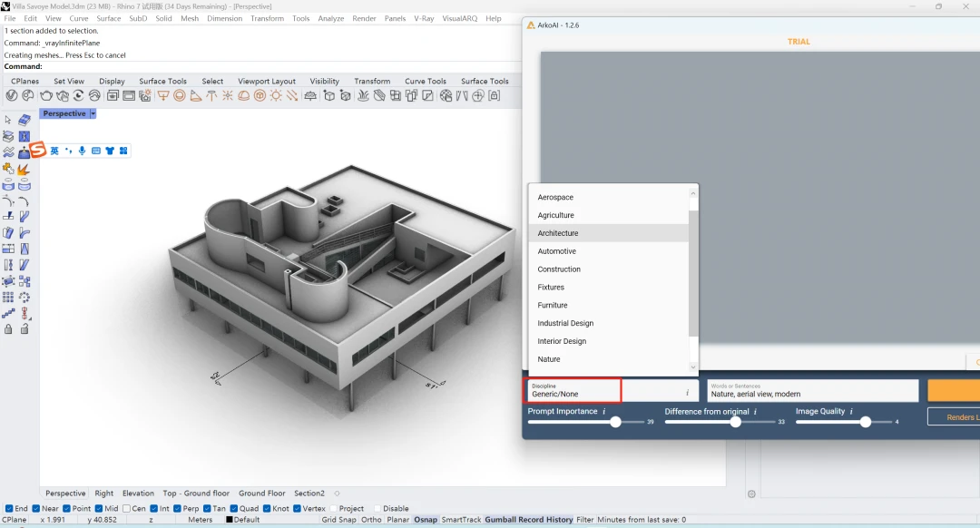Viewport: 980px width, 528px height.
Task: Uncheck the End osnap checkbox
Action: click(x=9, y=509)
